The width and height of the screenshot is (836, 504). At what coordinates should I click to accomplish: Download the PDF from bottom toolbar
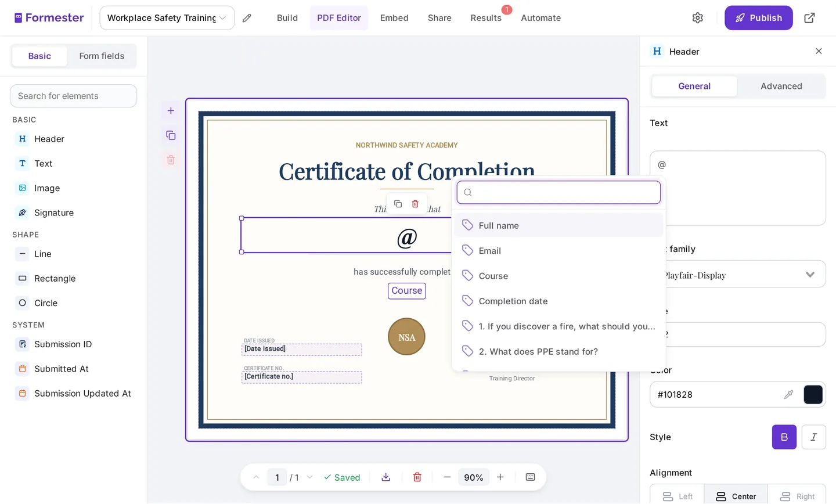pos(385,477)
